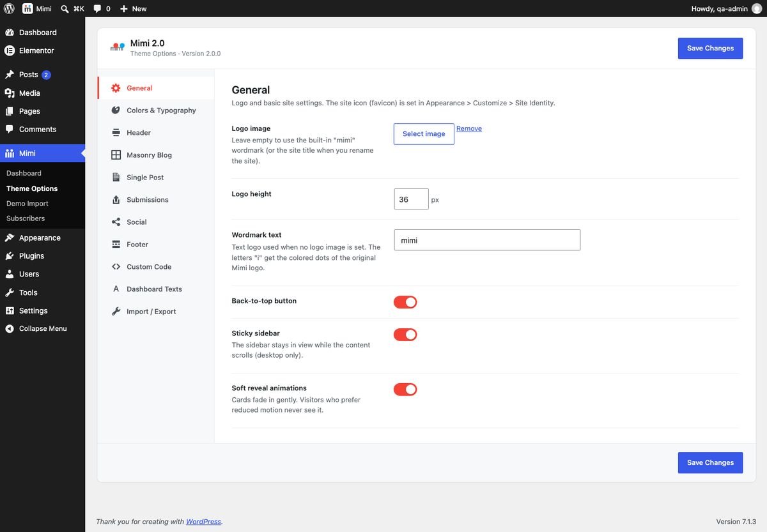Go to the Footer options tab
The height and width of the screenshot is (532, 767).
click(156, 245)
